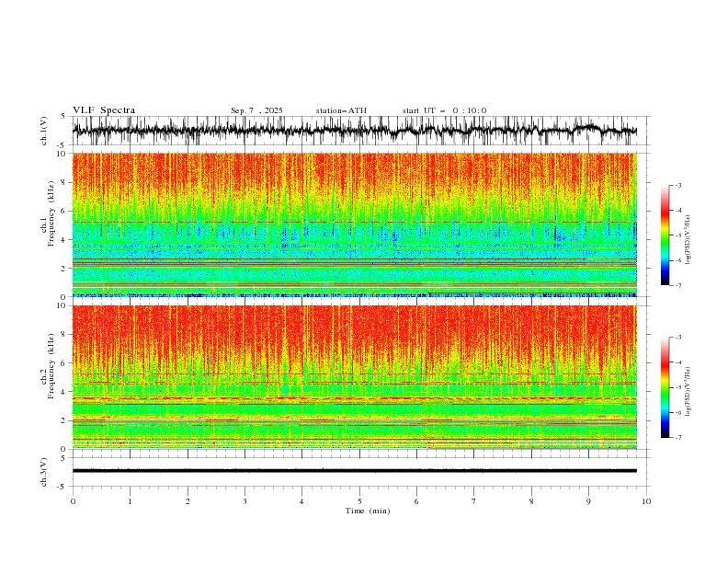The image size is (728, 563).
Task: Click the log(PSD) label beside ch.1 colorbar
Action: click(688, 240)
